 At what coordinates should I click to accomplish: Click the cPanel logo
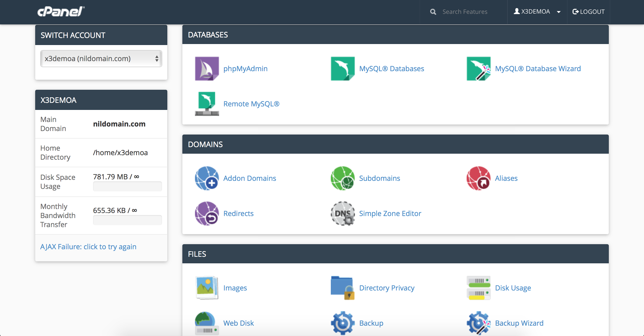[x=60, y=11]
